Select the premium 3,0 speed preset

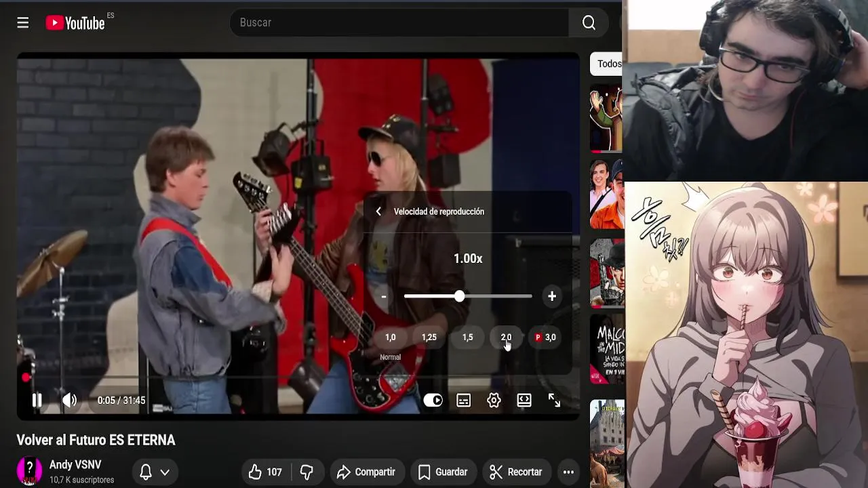545,337
